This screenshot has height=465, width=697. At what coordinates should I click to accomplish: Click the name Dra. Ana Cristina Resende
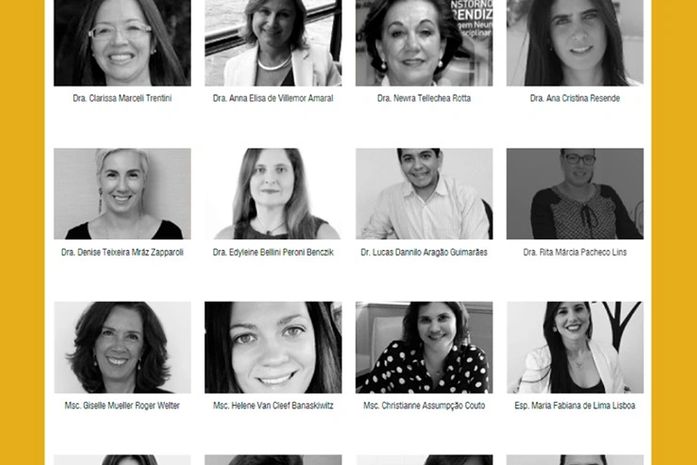(x=575, y=98)
